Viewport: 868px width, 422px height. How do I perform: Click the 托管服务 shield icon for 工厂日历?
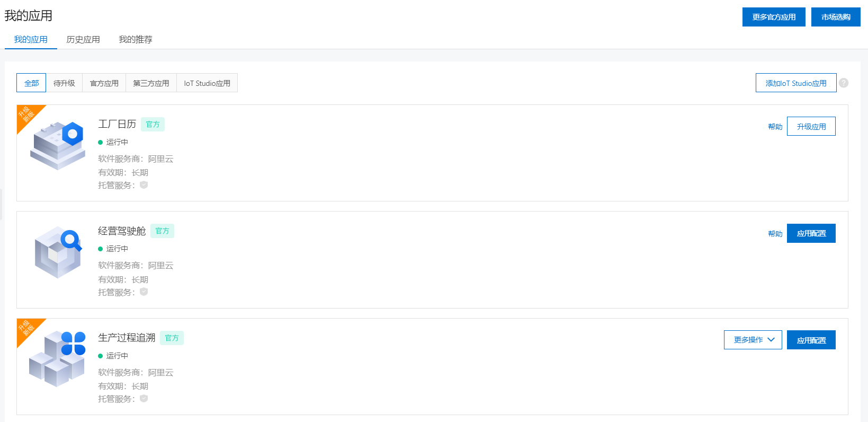(x=144, y=185)
